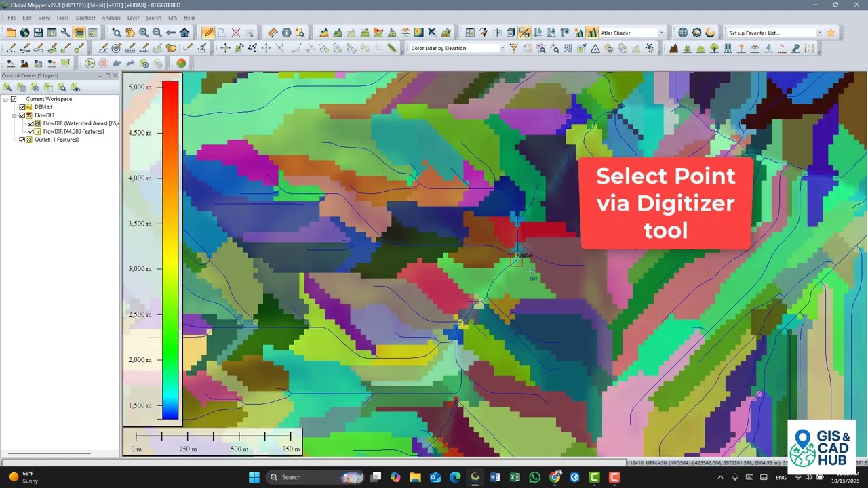
Task: Click the globe online data icon
Action: pos(25,33)
